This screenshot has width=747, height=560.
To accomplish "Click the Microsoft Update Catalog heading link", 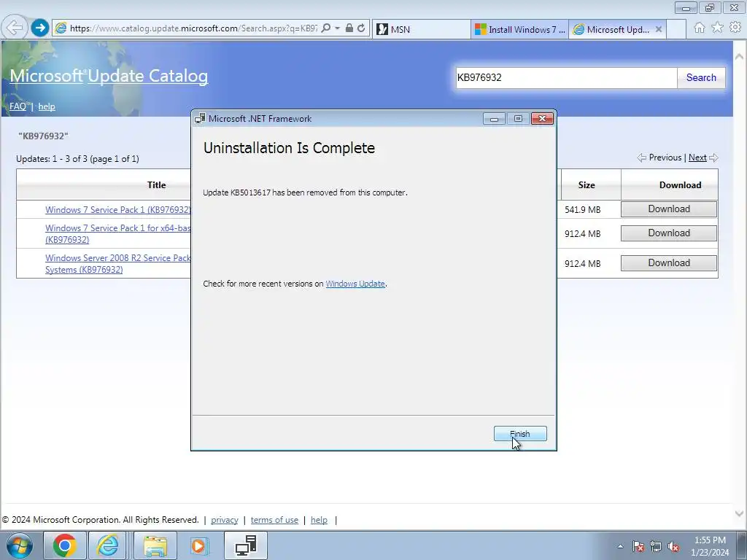I will (x=109, y=76).
